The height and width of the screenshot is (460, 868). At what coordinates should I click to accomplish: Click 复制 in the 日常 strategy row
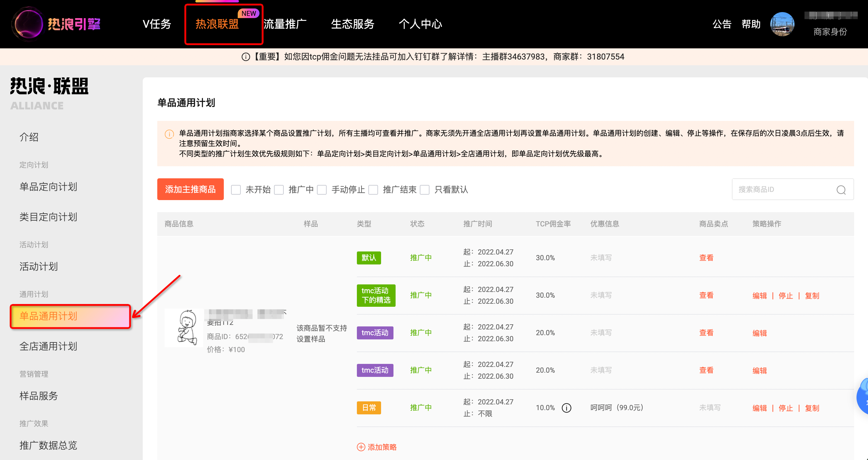point(812,408)
